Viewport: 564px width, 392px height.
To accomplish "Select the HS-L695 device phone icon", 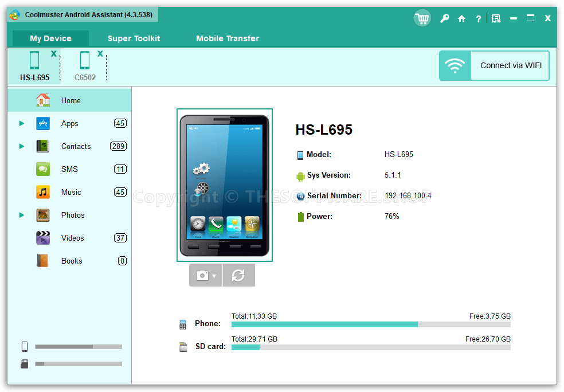I will 34,60.
